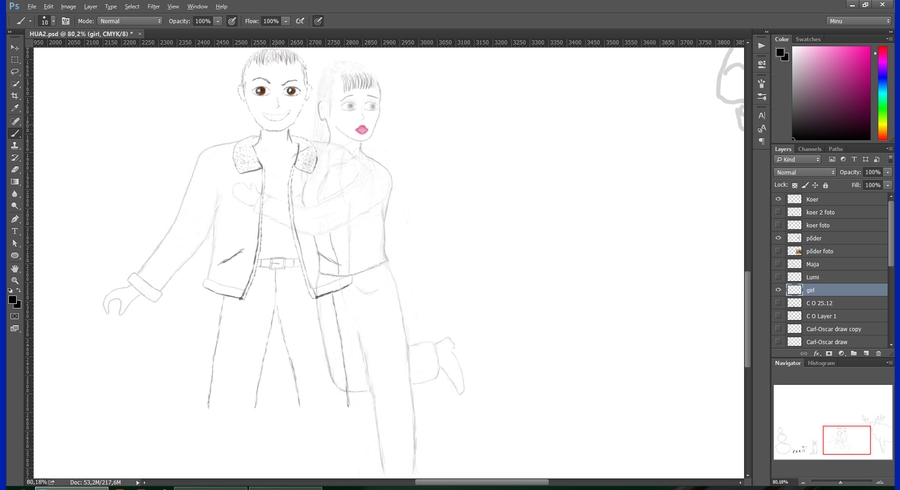The image size is (900, 490).
Task: Open the brush Opacity dropdown arrow
Action: [x=218, y=21]
